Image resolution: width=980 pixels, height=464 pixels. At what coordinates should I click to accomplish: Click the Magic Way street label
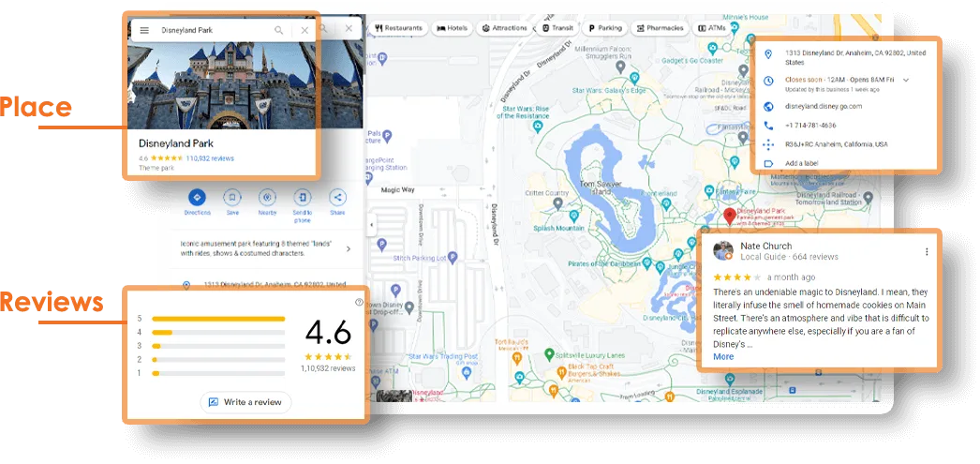click(x=398, y=190)
